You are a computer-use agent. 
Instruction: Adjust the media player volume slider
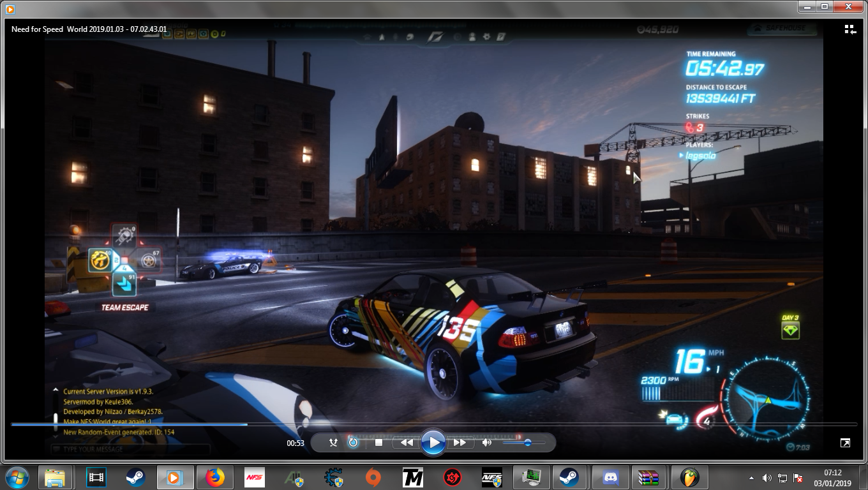[523, 442]
